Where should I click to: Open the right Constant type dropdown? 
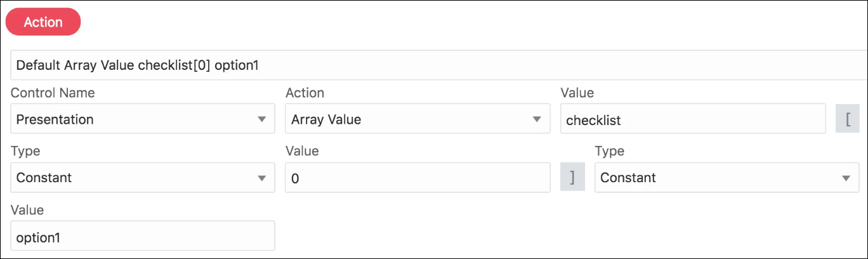[x=726, y=178]
